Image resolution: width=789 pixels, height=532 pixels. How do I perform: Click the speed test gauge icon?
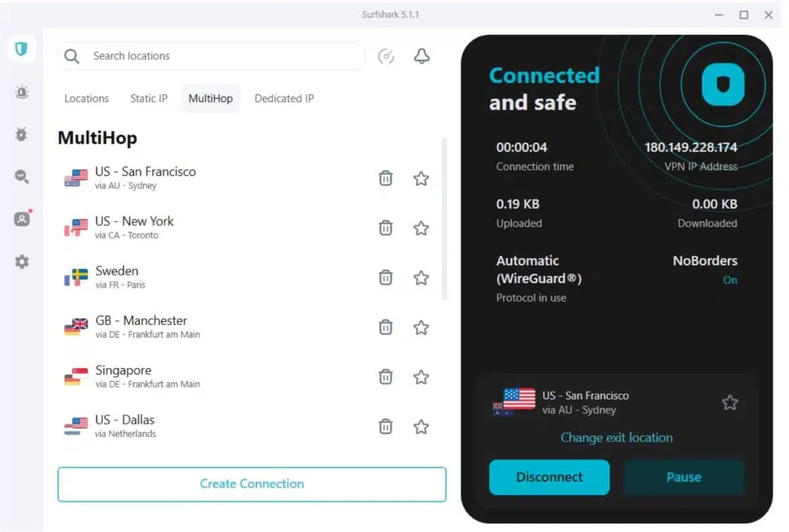(386, 57)
